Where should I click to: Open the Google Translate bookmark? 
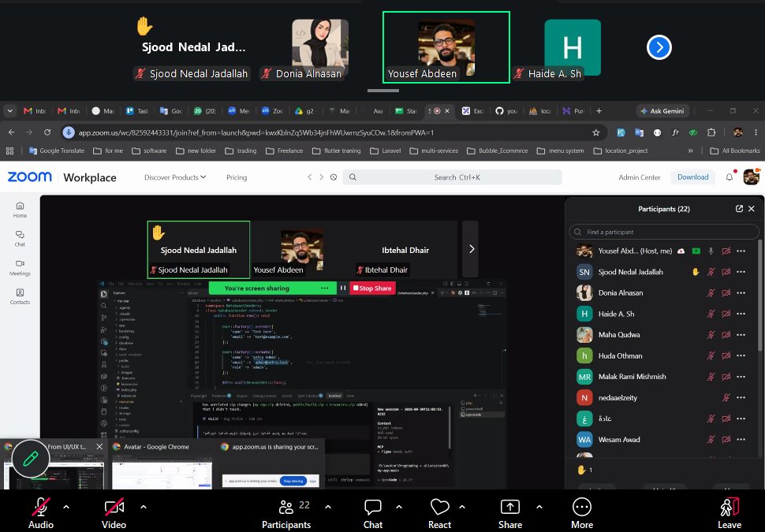coord(57,151)
